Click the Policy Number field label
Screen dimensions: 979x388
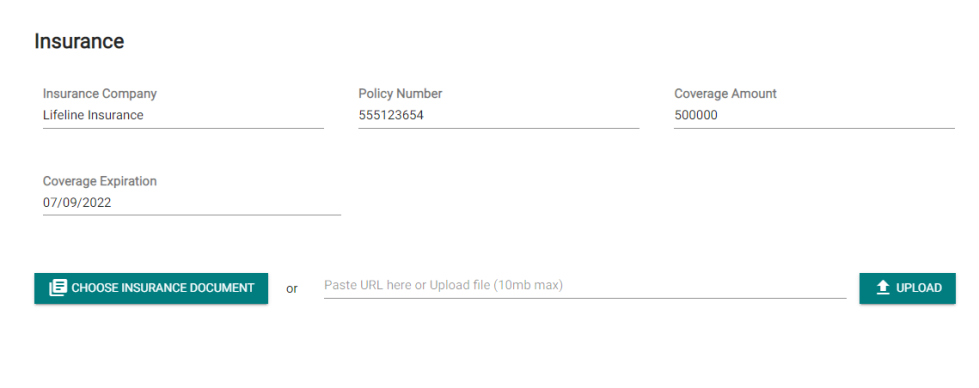pyautogui.click(x=400, y=94)
